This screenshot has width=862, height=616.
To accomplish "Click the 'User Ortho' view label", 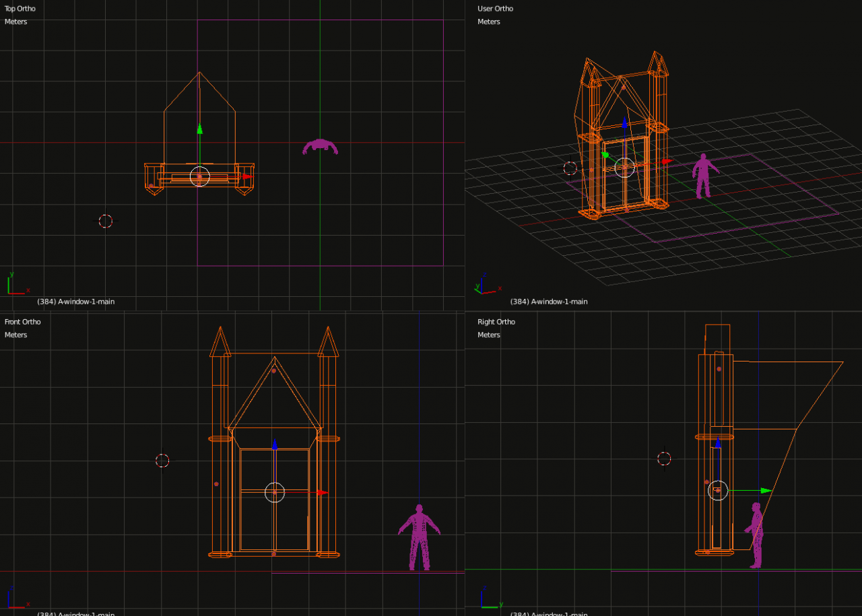I will coord(495,9).
